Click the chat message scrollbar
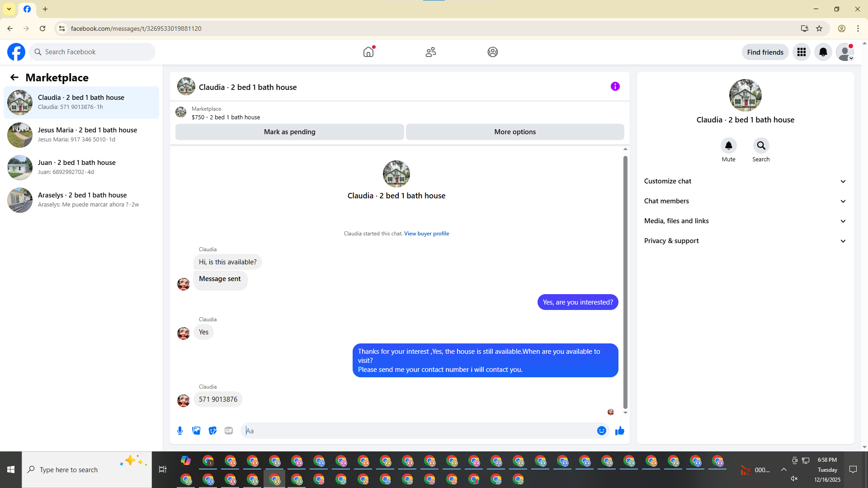Screen dimensions: 868x488 pyautogui.click(x=625, y=282)
